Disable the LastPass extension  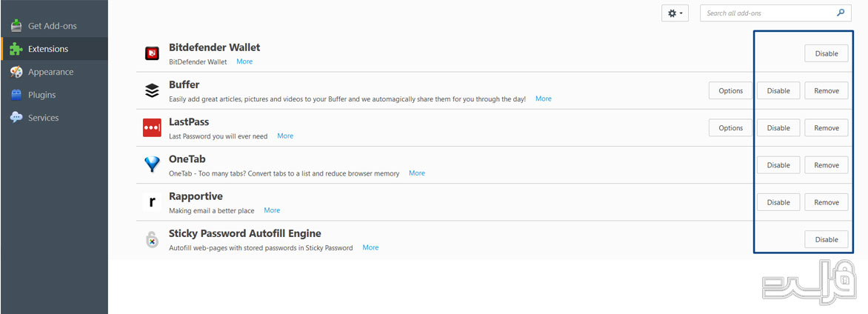[778, 128]
